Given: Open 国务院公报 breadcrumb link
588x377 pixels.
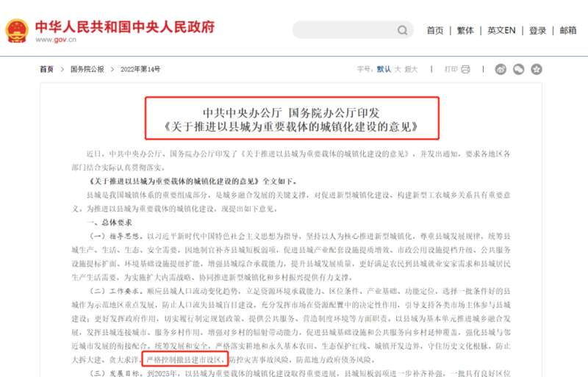Looking at the screenshot, I should [x=87, y=69].
